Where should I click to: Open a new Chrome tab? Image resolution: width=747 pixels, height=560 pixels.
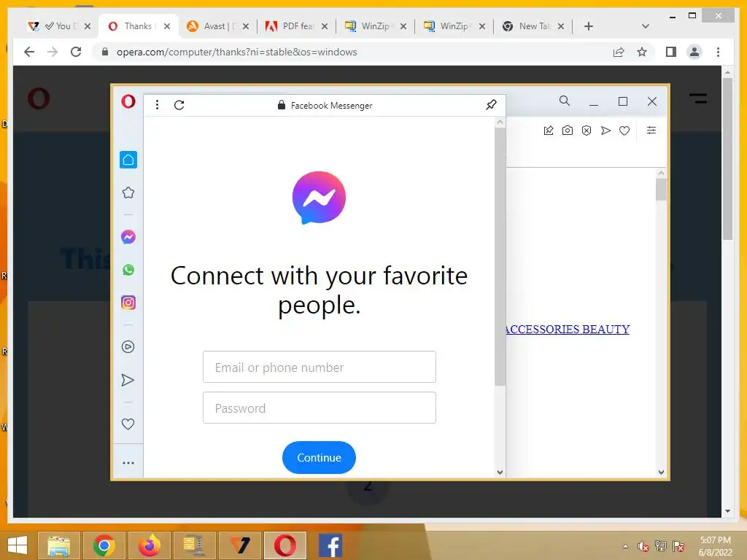coord(589,26)
